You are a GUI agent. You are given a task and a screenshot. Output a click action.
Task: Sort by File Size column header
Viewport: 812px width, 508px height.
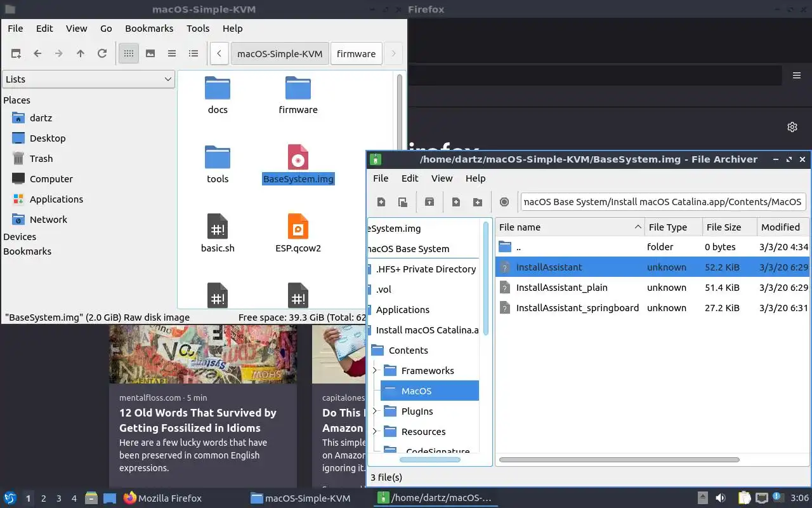point(730,227)
